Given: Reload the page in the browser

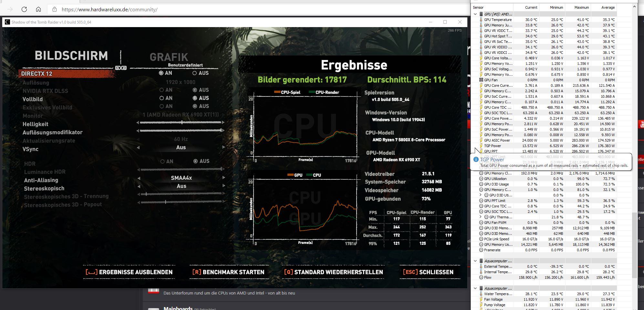Looking at the screenshot, I should 24,9.
